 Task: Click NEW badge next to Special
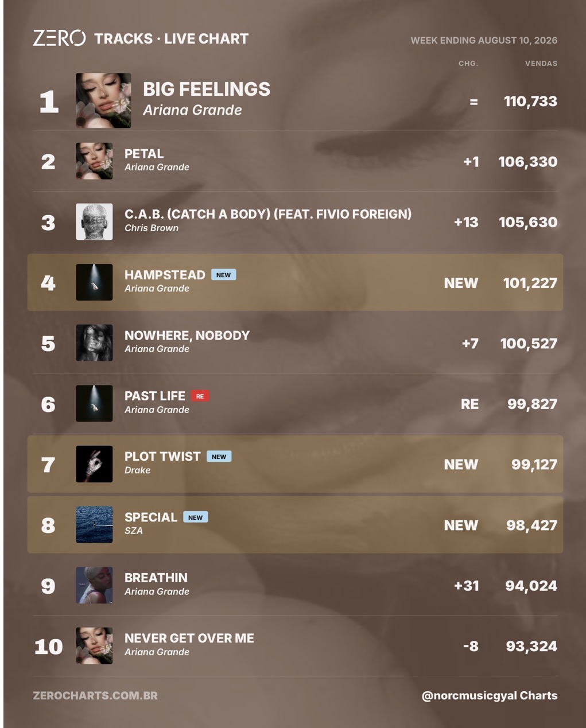click(x=195, y=517)
